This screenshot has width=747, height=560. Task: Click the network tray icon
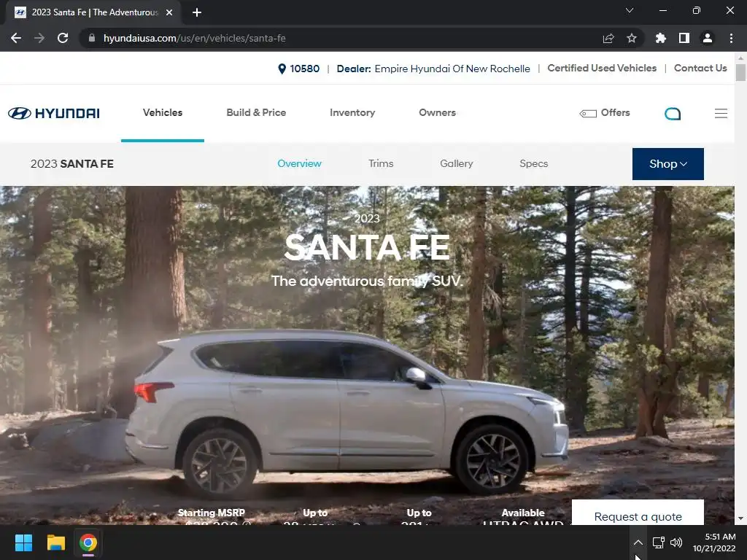659,542
